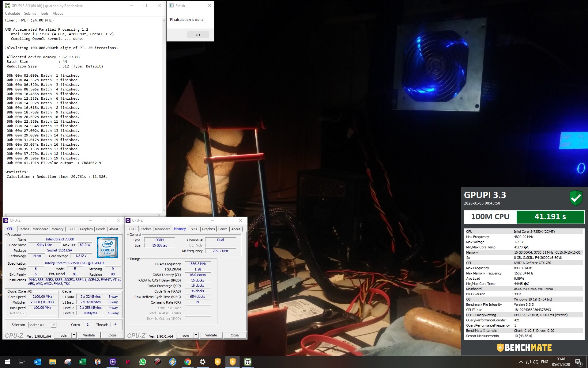
Task: Open File Explorer from taskbar
Action: click(52, 362)
